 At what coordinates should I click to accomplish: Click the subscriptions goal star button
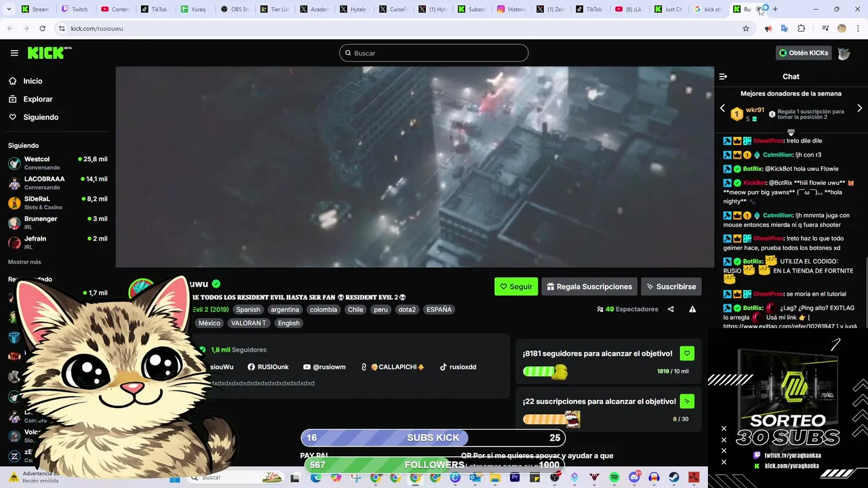pyautogui.click(x=687, y=401)
